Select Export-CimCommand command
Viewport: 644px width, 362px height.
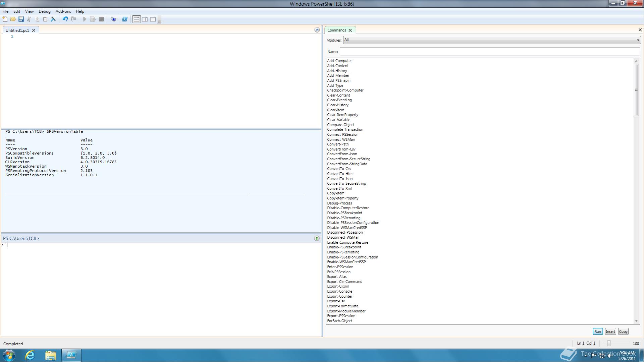coord(344,282)
